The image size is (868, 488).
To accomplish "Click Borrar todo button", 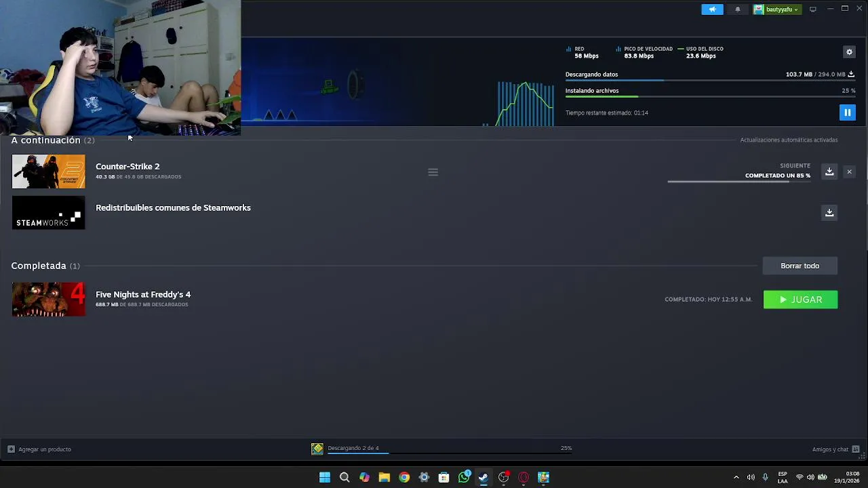I will tap(800, 266).
